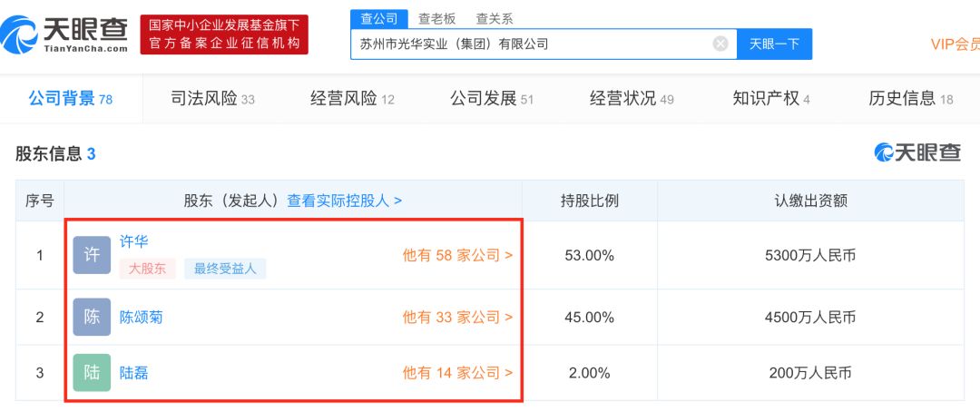Open the VIP会员 link
The height and width of the screenshot is (412, 980).
click(955, 44)
